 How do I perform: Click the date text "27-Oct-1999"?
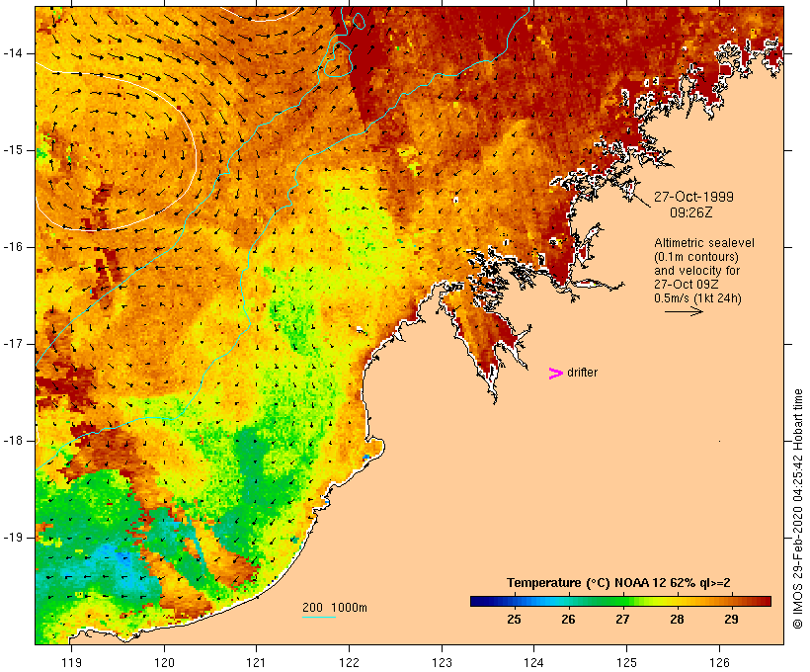pyautogui.click(x=693, y=197)
